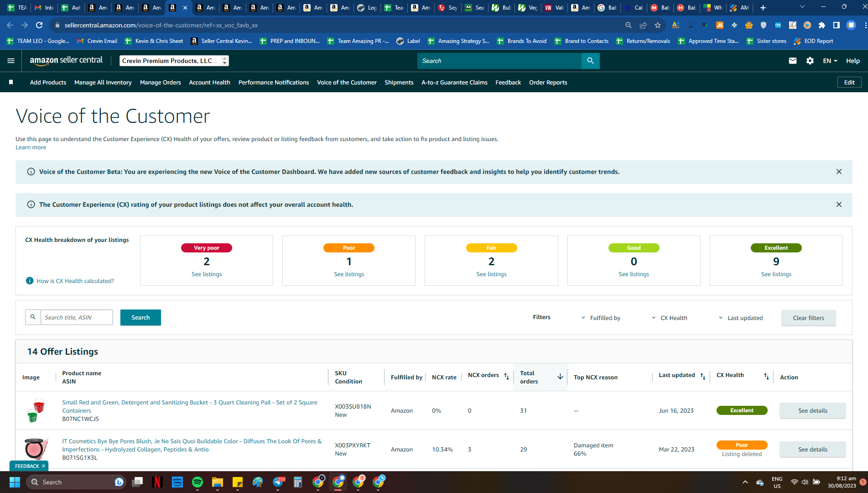Close the Voice of the Customer Beta banner
This screenshot has height=493, width=868.
point(839,172)
